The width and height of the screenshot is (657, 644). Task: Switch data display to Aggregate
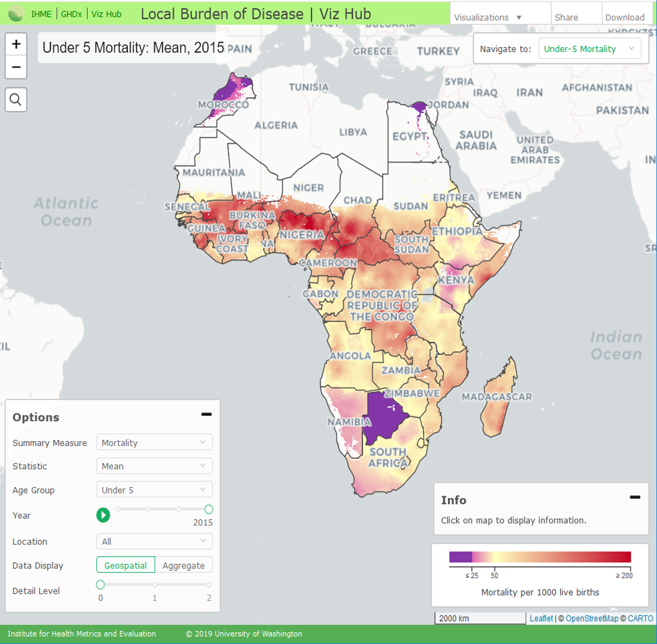point(184,565)
